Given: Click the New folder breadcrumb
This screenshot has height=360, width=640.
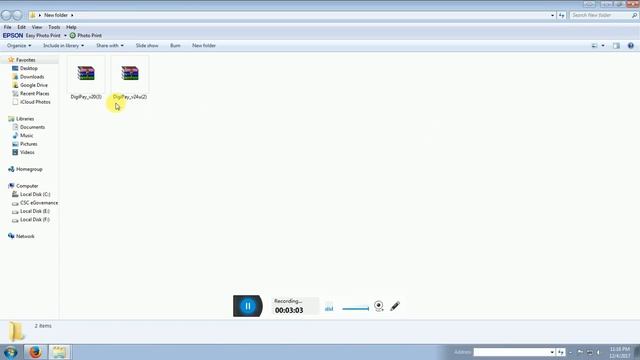Looking at the screenshot, I should 56,15.
